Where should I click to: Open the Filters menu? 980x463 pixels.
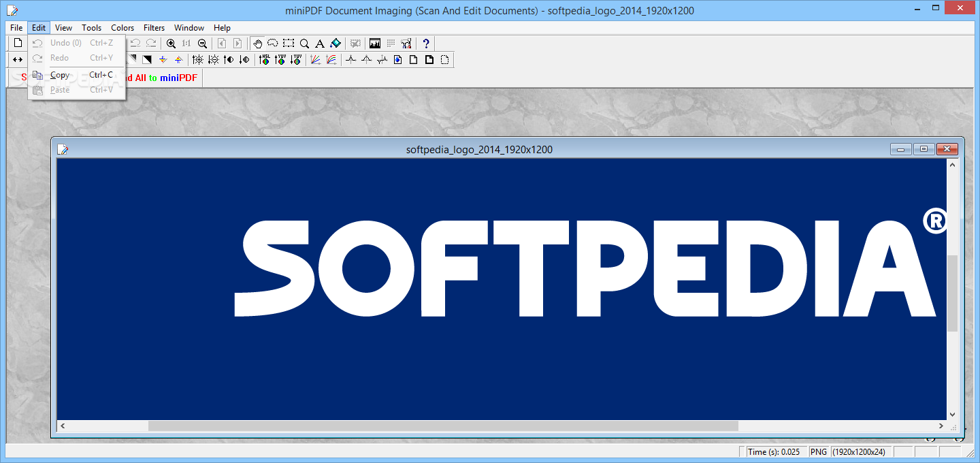(x=154, y=28)
